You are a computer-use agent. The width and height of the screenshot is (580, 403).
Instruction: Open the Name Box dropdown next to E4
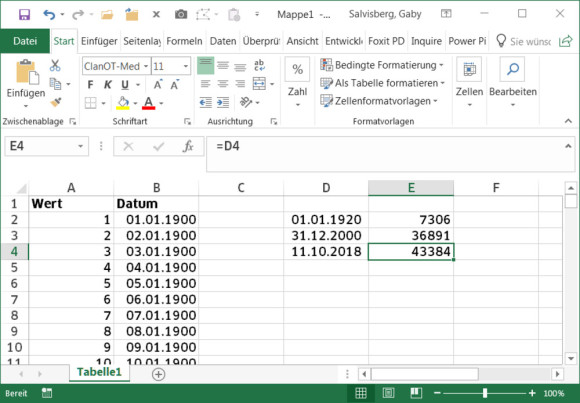click(x=80, y=146)
